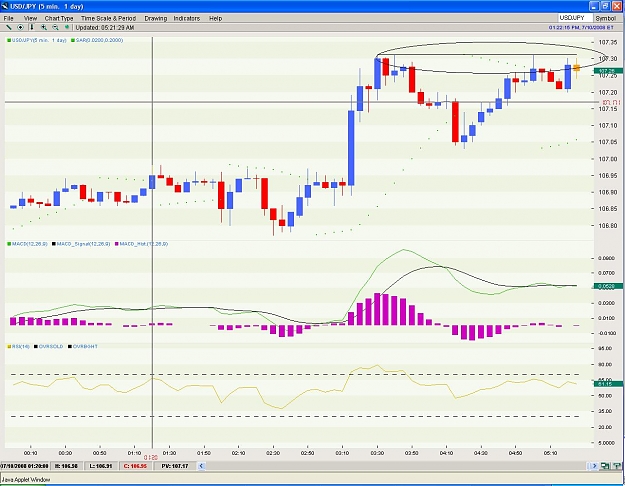Open the View menu
The image size is (625, 486).
tap(30, 18)
